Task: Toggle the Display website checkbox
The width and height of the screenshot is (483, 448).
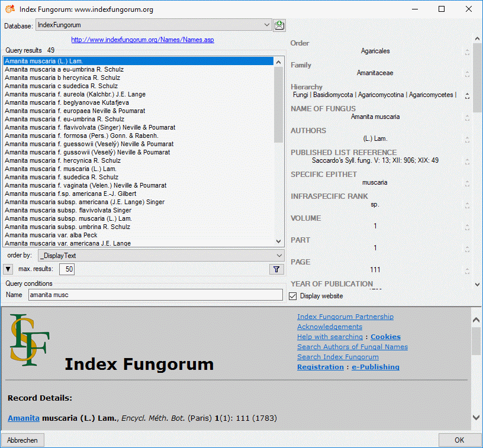Action: tap(292, 296)
